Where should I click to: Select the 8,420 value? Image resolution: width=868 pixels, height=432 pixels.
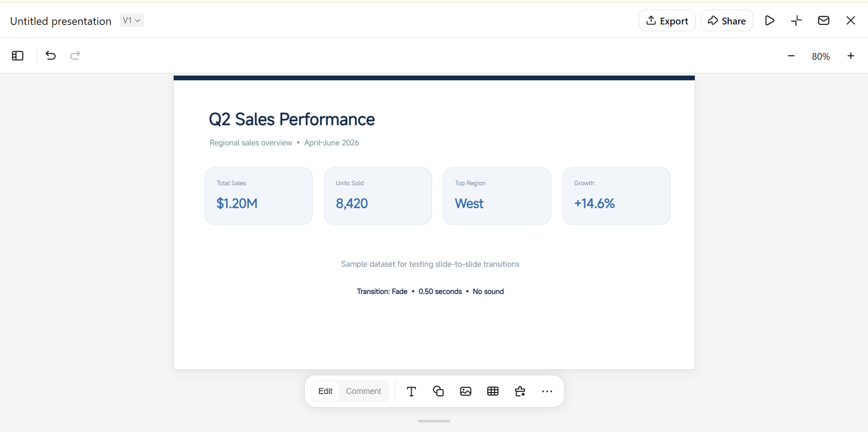click(352, 203)
